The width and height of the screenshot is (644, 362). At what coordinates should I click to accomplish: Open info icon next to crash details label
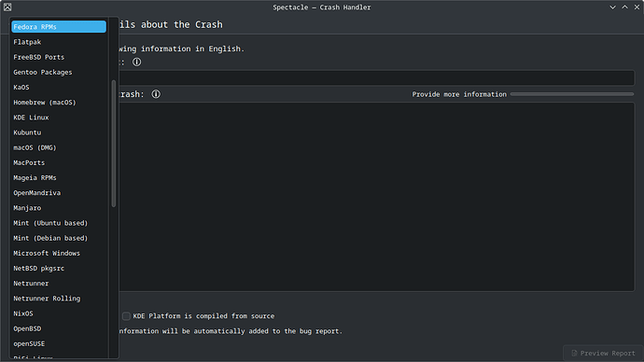156,94
